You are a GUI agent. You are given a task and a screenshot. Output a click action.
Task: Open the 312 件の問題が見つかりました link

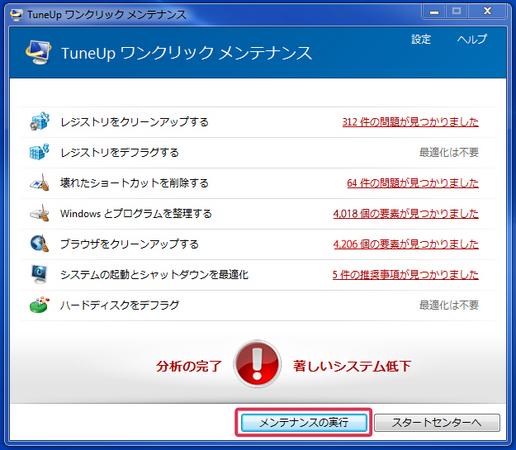pyautogui.click(x=410, y=122)
